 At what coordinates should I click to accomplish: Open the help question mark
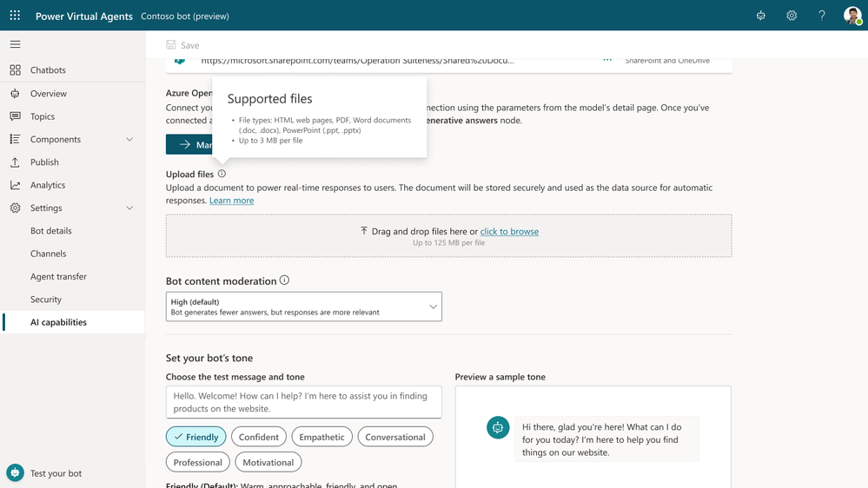(x=822, y=16)
